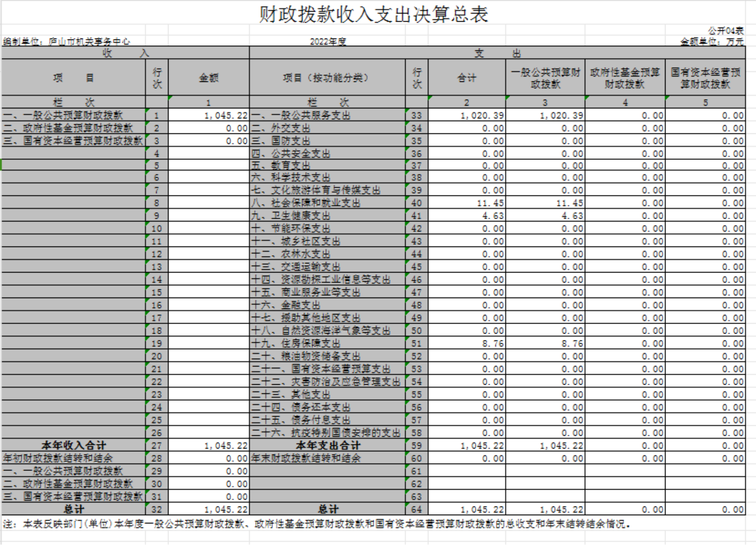This screenshot has width=756, height=545.
Task: Click the 年初财政拨款结转和结余 cell
Action: click(58, 458)
